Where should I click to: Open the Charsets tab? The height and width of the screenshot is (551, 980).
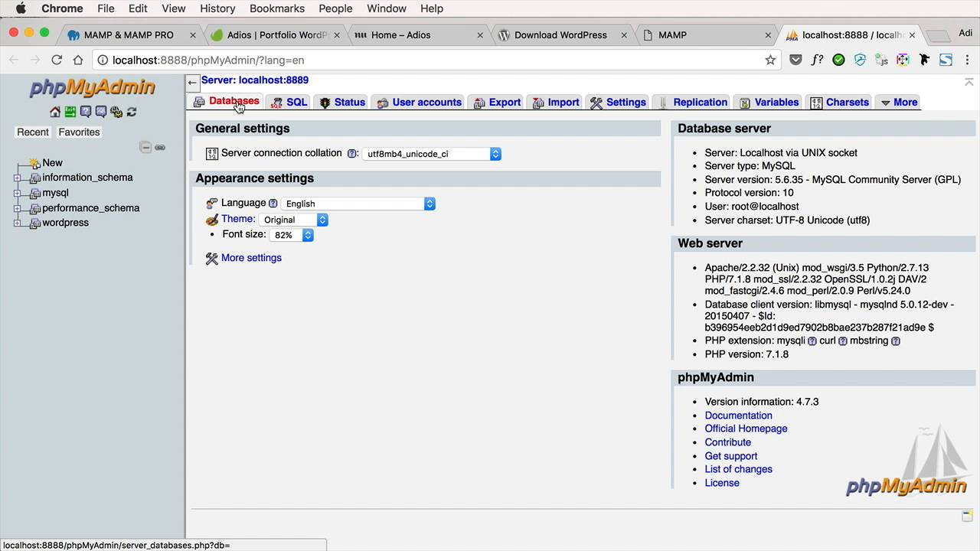(840, 103)
